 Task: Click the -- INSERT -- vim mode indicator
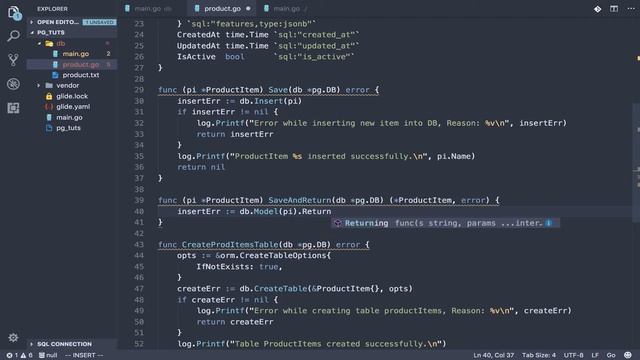(84, 355)
